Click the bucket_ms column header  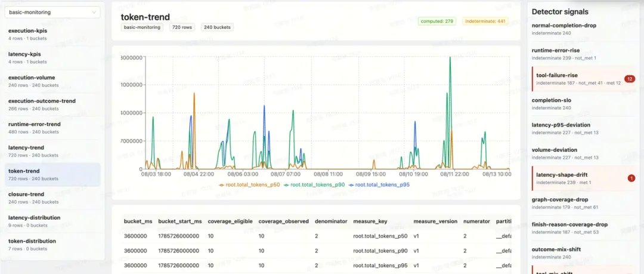tap(138, 221)
